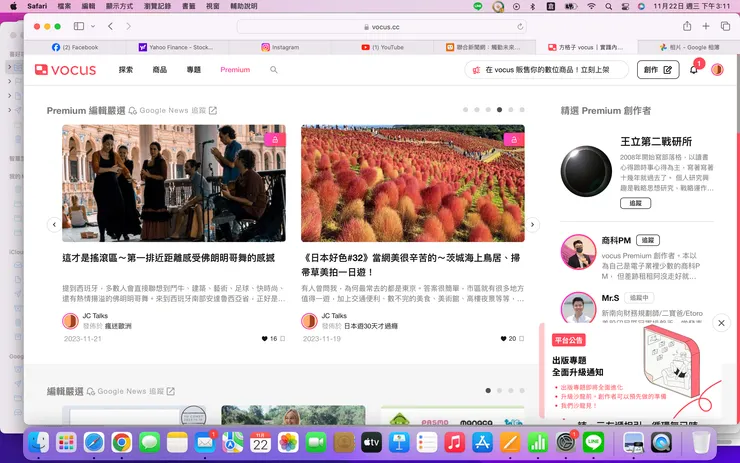
Task: Advance carousel with the right chevron arrow
Action: (532, 225)
